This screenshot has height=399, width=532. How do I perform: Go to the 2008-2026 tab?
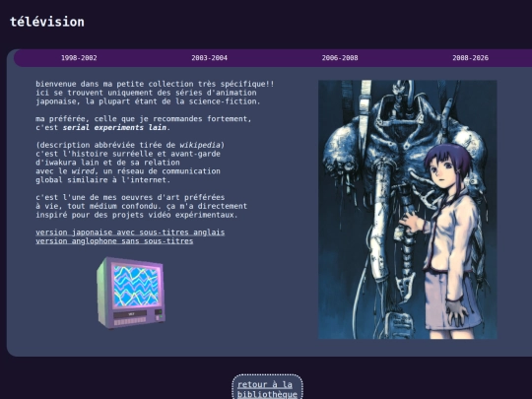pyautogui.click(x=470, y=58)
